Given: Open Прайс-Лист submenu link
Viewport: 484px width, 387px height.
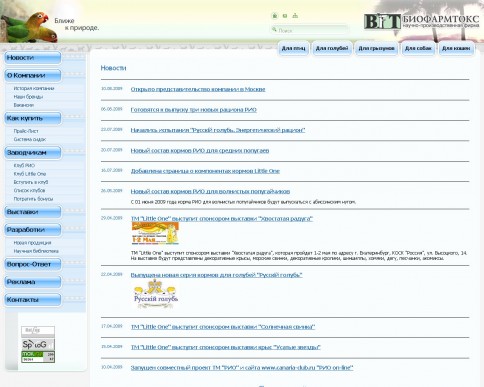Looking at the screenshot, I should point(26,131).
